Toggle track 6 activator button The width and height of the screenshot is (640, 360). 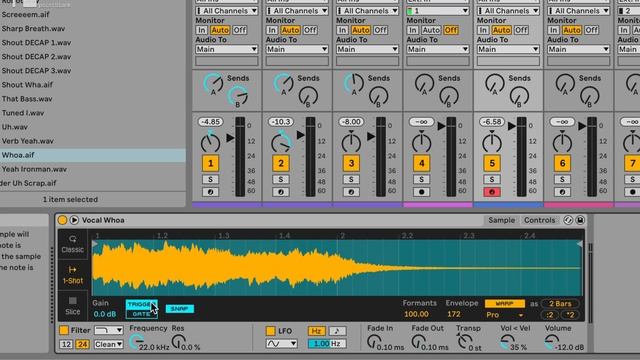click(562, 163)
